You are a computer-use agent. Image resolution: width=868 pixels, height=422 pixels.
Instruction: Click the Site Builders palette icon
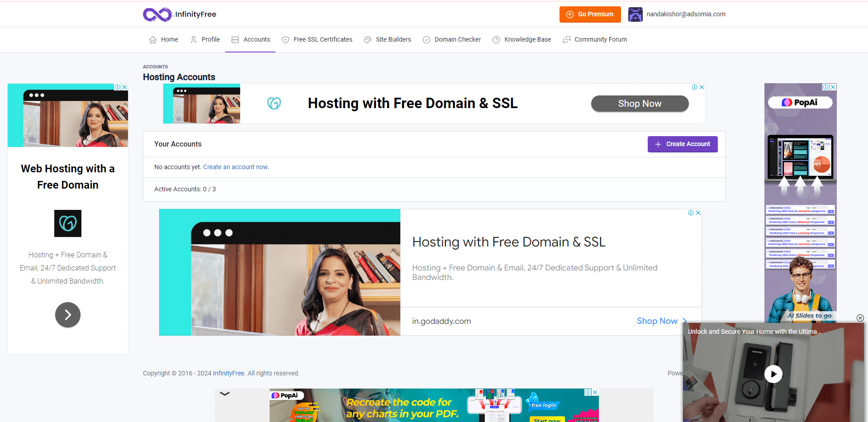coord(368,40)
